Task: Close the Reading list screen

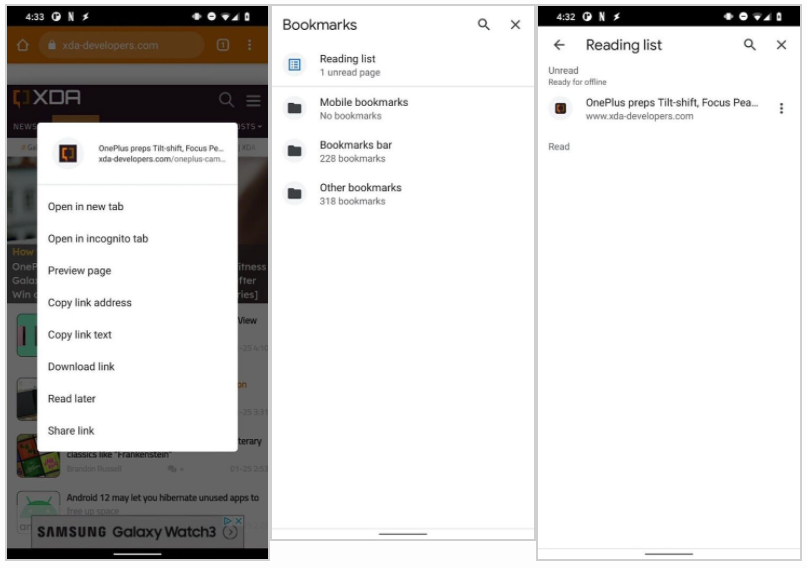Action: (781, 45)
